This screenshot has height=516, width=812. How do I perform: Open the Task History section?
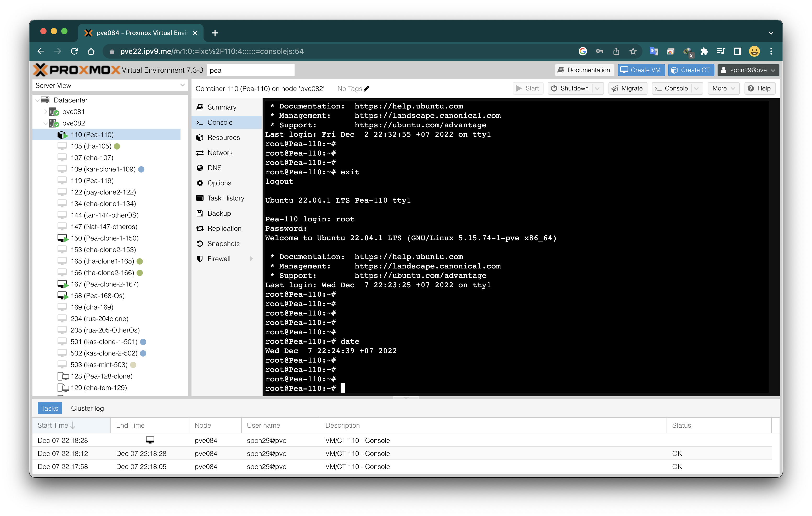pos(227,198)
